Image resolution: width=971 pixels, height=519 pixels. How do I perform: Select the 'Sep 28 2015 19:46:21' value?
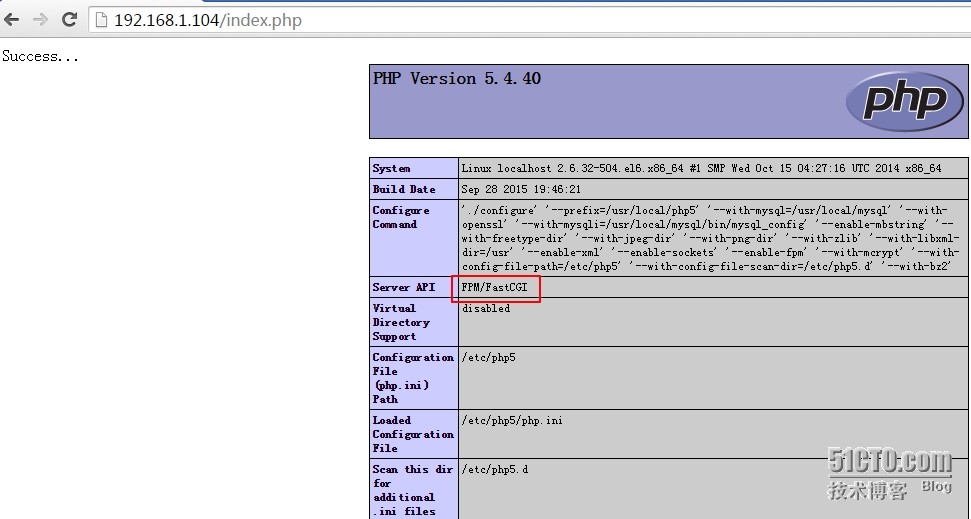tap(521, 190)
